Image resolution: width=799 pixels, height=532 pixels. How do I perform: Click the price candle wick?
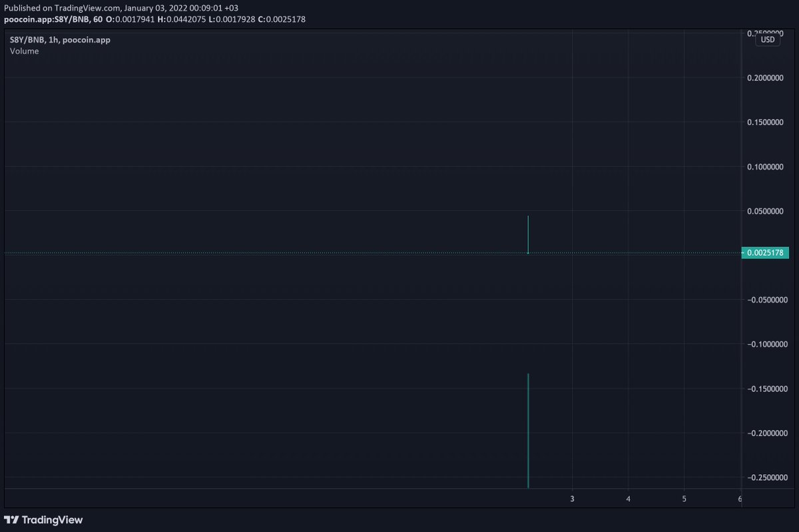coord(528,234)
